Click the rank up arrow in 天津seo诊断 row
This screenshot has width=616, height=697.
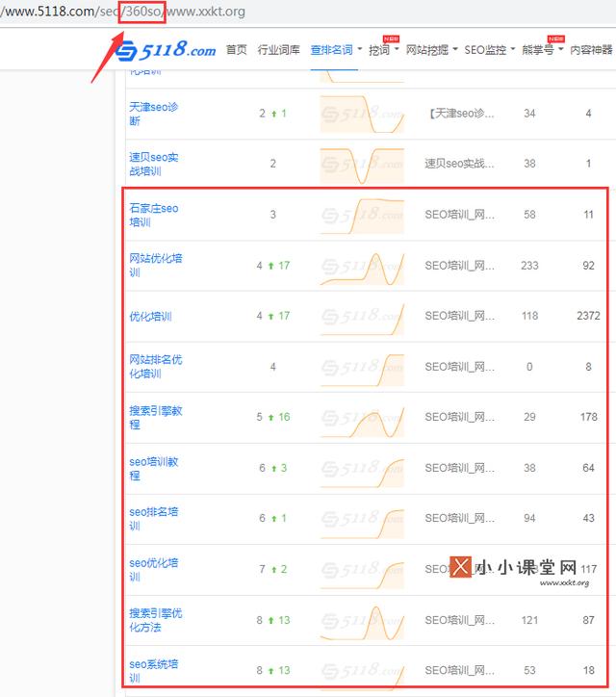click(273, 114)
